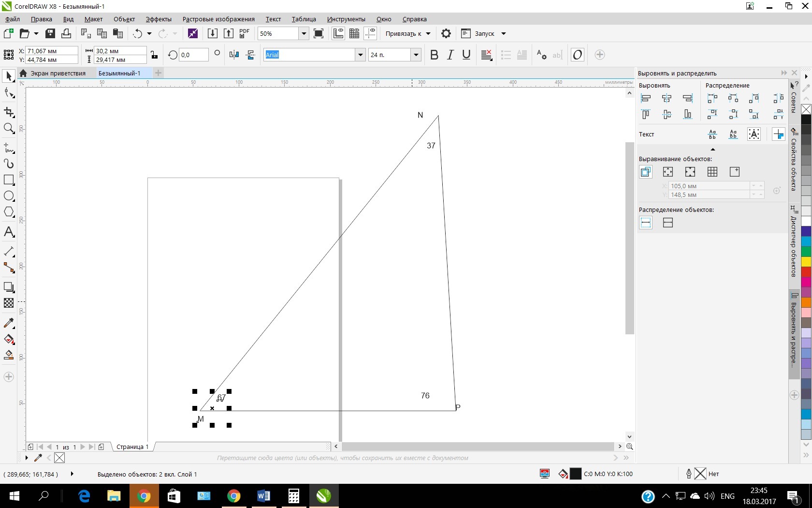Click the red color swatch in palette

806,272
